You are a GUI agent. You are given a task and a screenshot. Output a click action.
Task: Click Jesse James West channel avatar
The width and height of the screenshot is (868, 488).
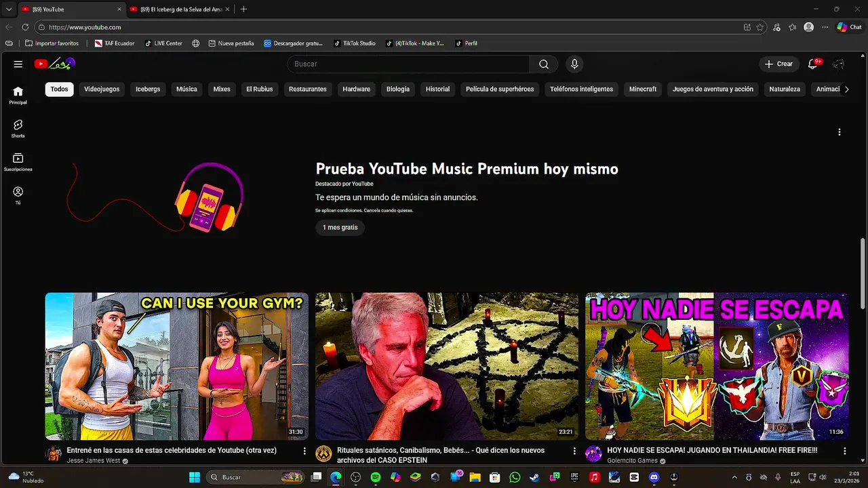click(x=54, y=453)
